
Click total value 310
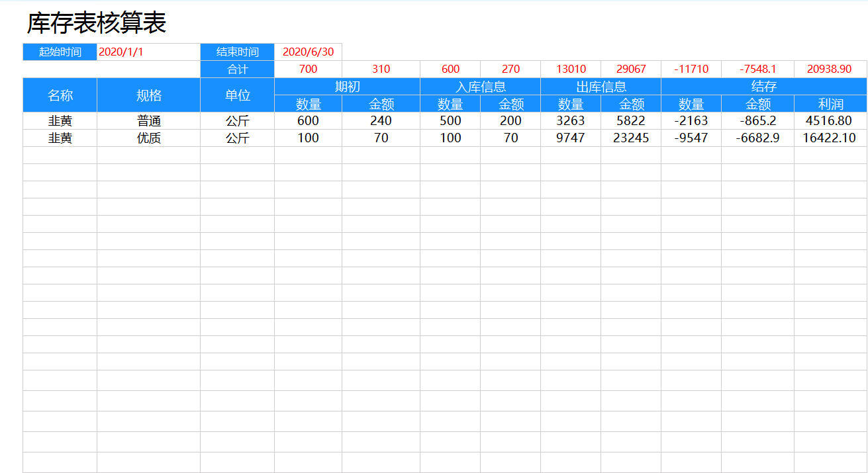381,69
